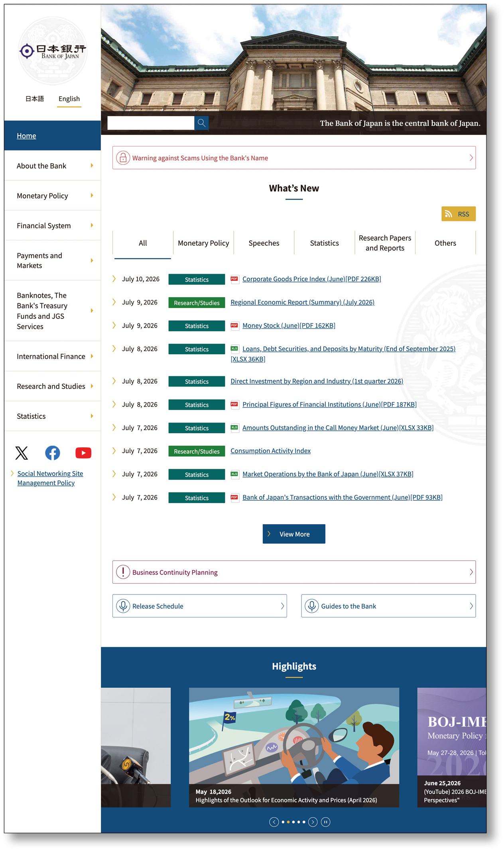Screen dimensions: 504x851
Task: Select the All tab
Action: pyautogui.click(x=143, y=243)
